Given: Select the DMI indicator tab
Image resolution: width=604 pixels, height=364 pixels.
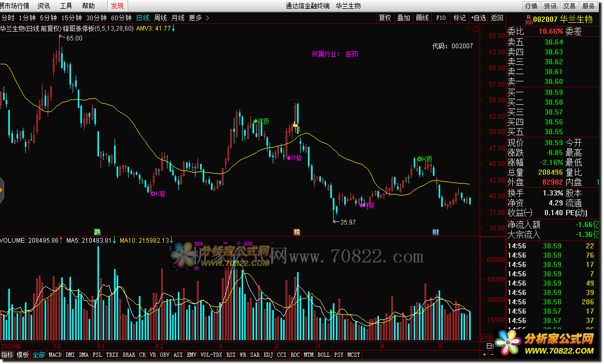Looking at the screenshot, I should tap(70, 355).
